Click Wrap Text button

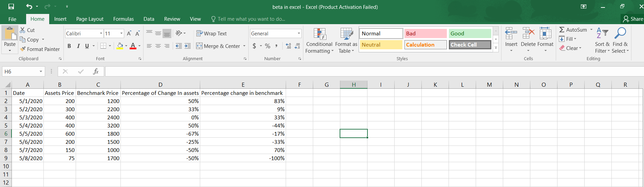coord(211,33)
